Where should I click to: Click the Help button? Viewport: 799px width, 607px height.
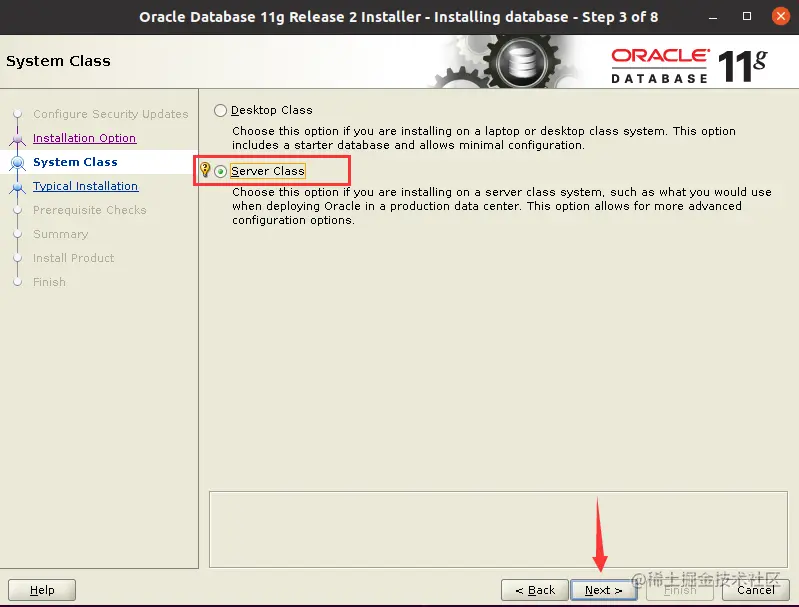(42, 590)
